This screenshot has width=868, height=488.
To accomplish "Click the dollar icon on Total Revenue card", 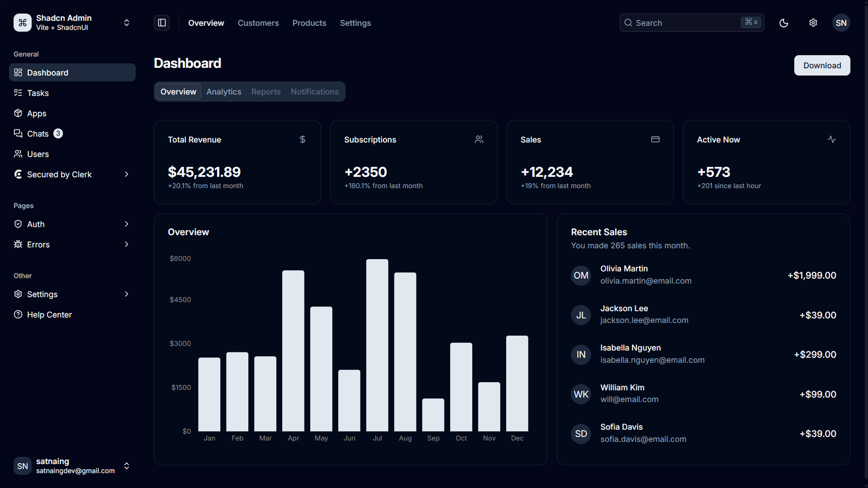I will point(302,139).
